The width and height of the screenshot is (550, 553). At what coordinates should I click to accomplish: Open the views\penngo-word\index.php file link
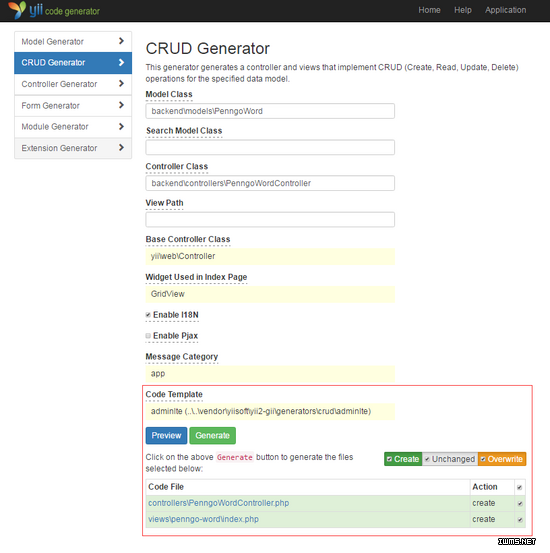point(203,519)
